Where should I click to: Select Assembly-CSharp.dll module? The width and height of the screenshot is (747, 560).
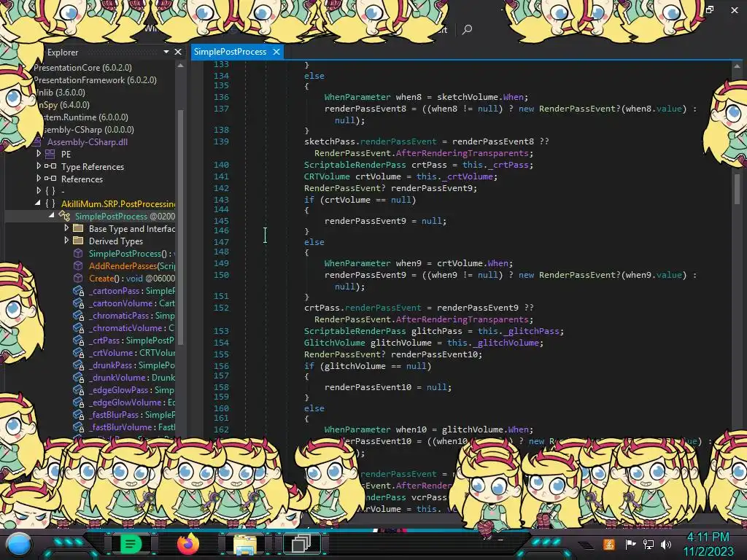88,142
